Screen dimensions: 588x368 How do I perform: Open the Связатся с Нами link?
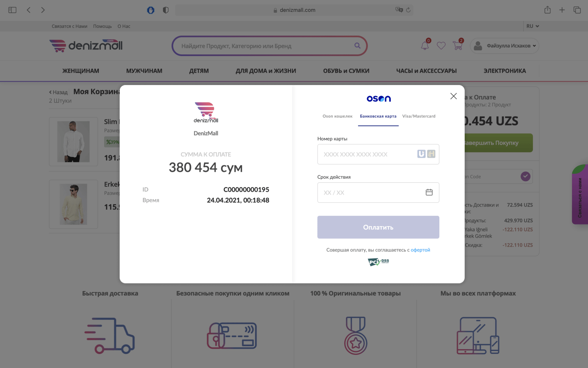click(x=69, y=26)
